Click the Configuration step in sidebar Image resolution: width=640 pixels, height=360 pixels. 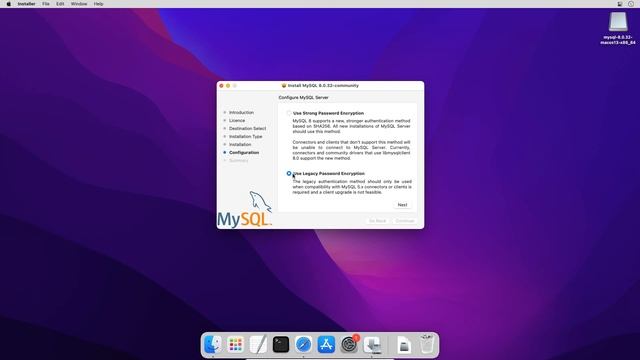(244, 152)
